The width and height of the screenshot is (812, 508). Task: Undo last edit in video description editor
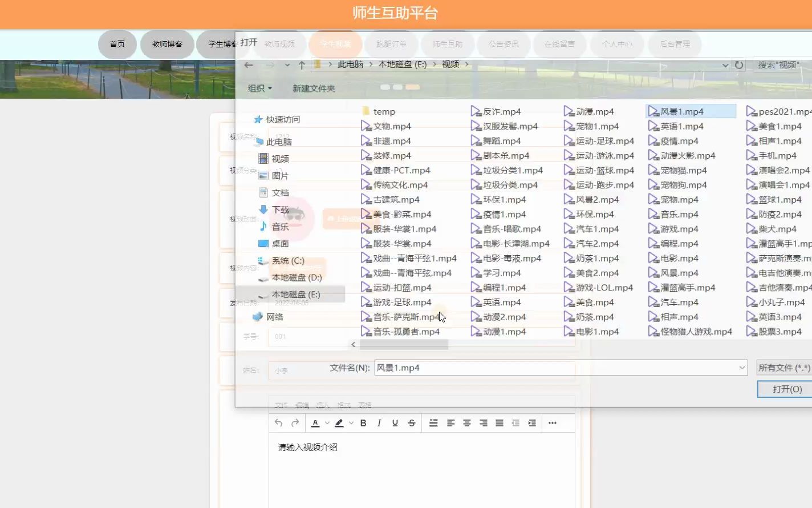[278, 423]
